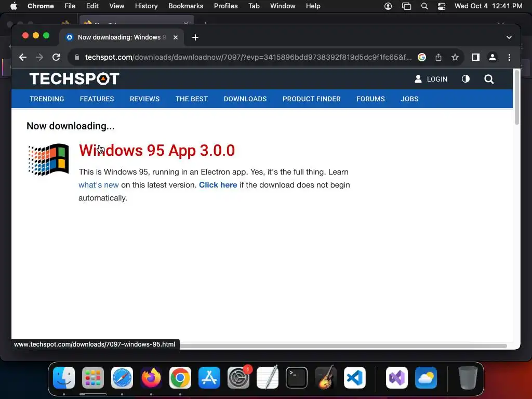Viewport: 532px width, 399px height.
Task: Open JOBS navigation item
Action: (x=409, y=99)
